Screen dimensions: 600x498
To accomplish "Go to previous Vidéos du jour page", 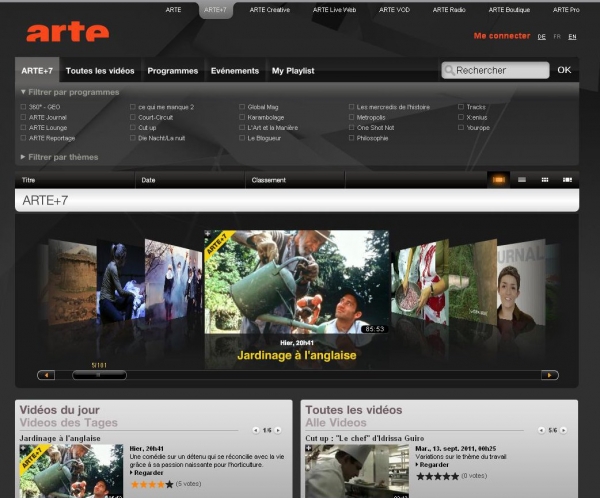I will point(256,430).
